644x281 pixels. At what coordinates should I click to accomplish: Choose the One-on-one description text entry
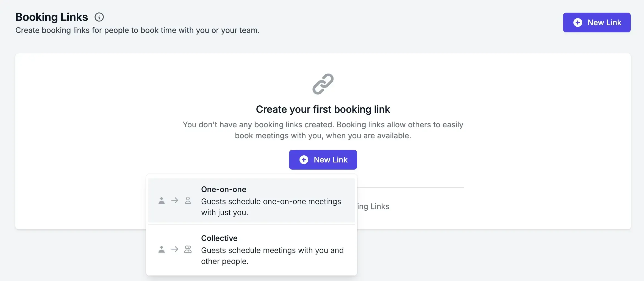click(x=271, y=207)
